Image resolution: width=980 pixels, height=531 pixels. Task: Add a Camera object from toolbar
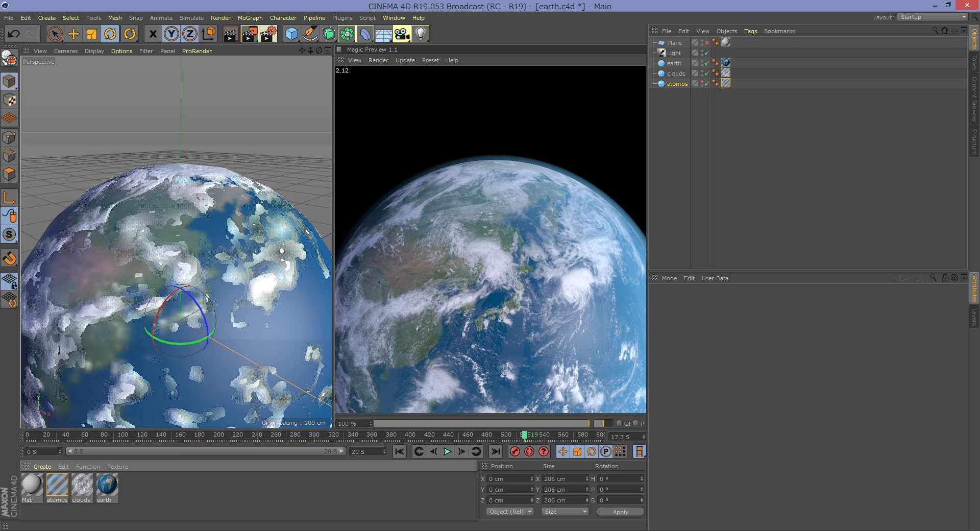[x=402, y=34]
